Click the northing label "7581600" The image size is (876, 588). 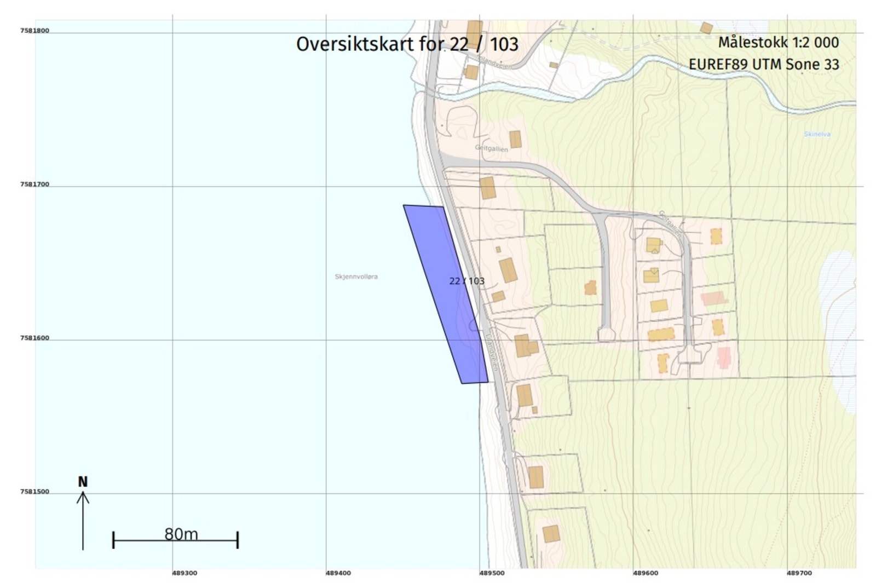(x=34, y=338)
